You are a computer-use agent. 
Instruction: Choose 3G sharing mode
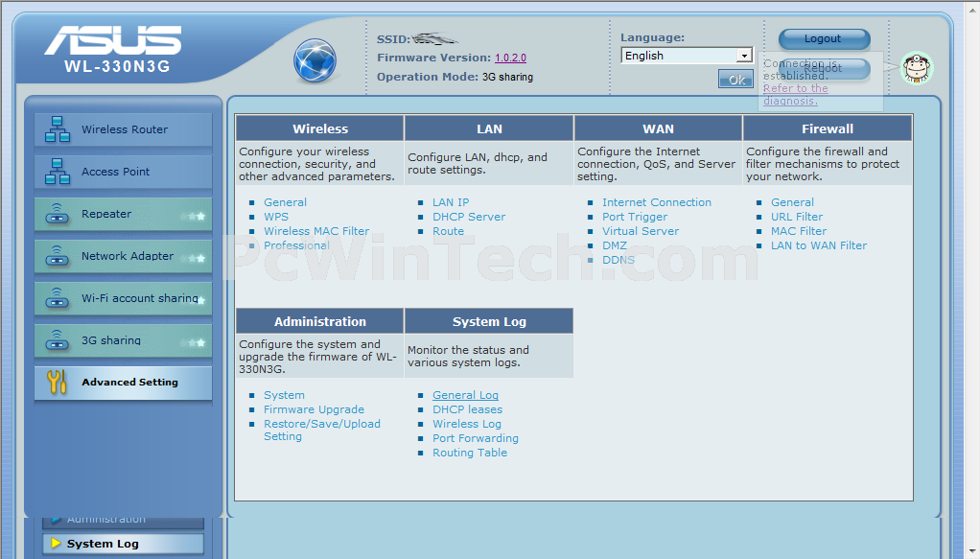tap(123, 340)
